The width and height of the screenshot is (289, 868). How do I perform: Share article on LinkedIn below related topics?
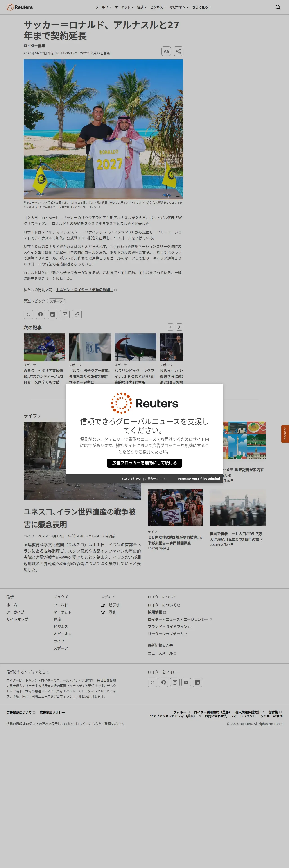click(52, 314)
